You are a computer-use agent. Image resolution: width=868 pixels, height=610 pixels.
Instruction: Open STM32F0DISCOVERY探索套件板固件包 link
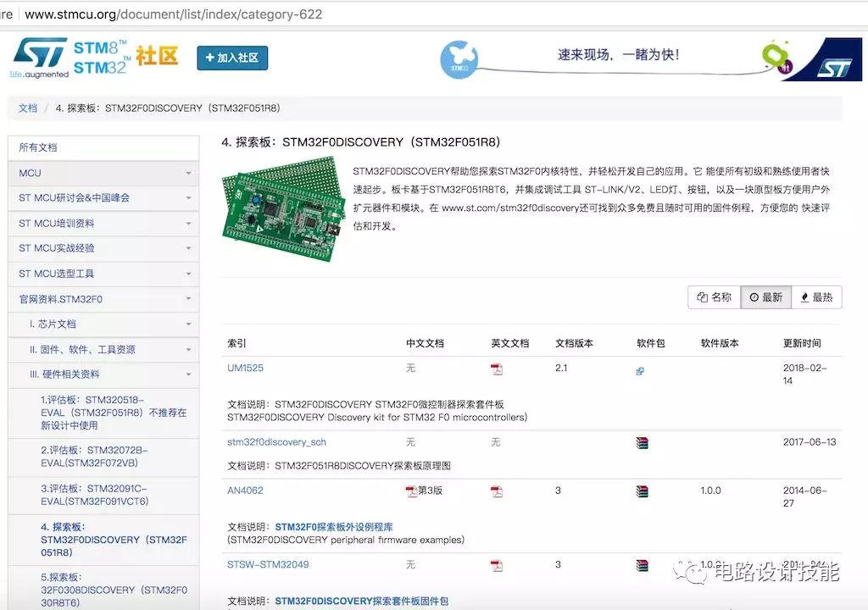tap(361, 602)
